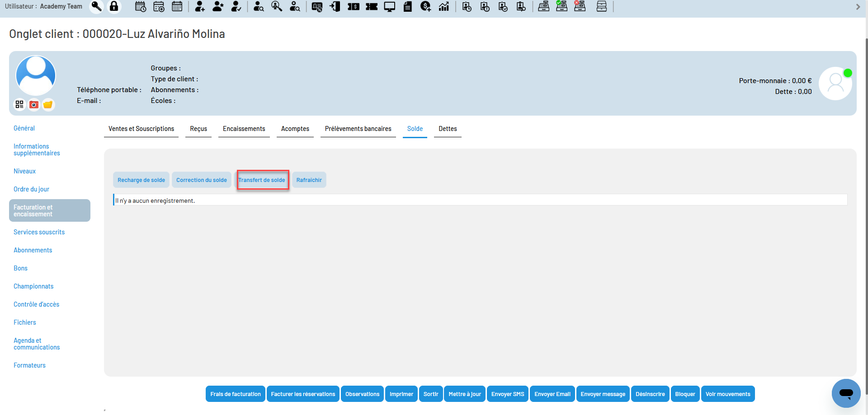Click the Rafraîchir button
The image size is (868, 415).
[x=309, y=180]
